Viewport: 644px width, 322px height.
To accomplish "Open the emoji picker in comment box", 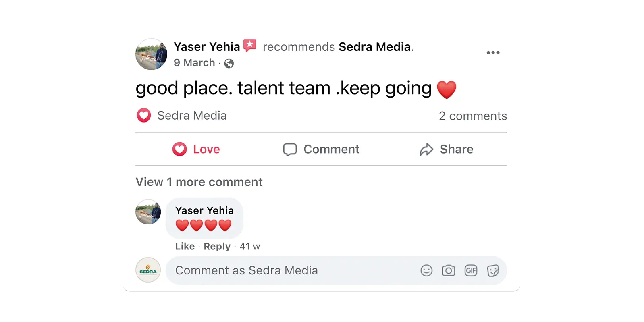I will tap(427, 270).
